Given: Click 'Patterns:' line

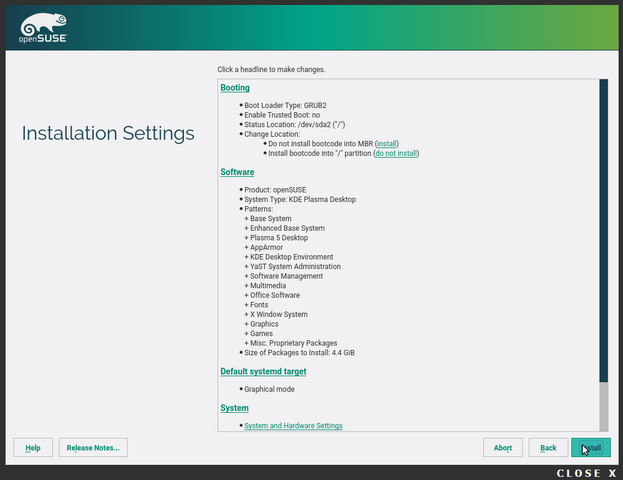Looking at the screenshot, I should coord(258,209).
